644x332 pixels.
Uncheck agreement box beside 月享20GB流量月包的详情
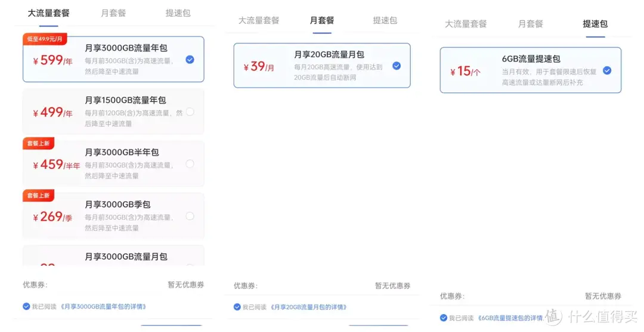237,307
